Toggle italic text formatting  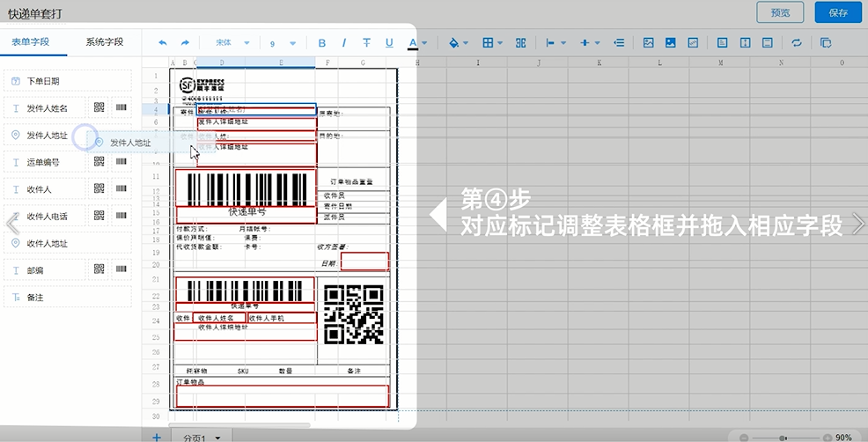(343, 42)
